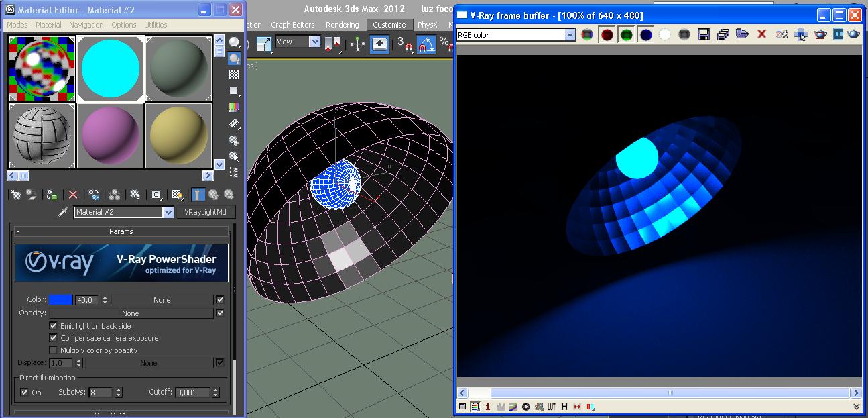The width and height of the screenshot is (868, 418).
Task: Click pixel information 'i' icon
Action: (x=487, y=407)
